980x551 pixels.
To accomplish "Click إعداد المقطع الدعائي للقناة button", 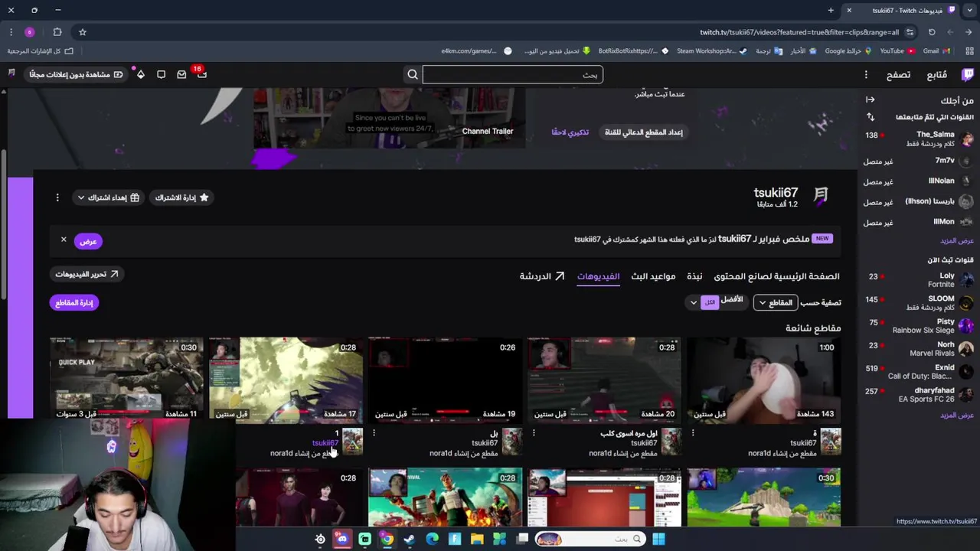I will [643, 132].
